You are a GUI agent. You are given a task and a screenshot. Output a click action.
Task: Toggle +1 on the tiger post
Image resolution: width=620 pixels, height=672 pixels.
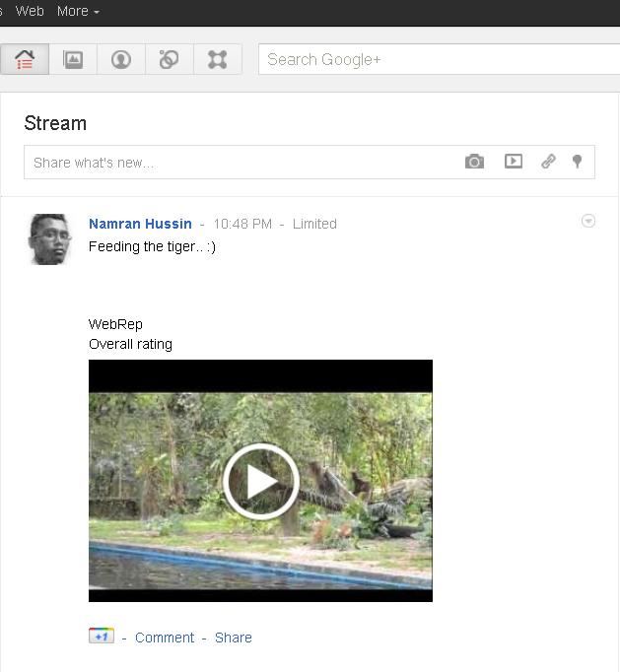point(101,637)
